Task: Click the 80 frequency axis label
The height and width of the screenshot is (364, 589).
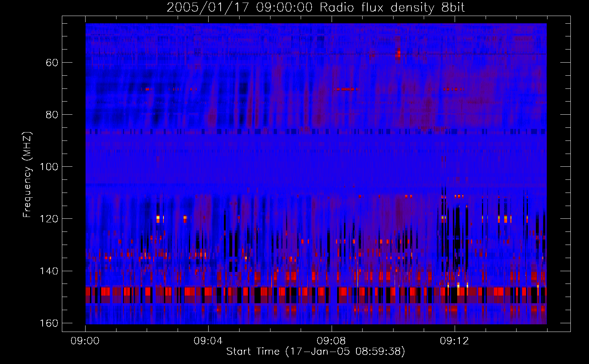Action: (52, 115)
